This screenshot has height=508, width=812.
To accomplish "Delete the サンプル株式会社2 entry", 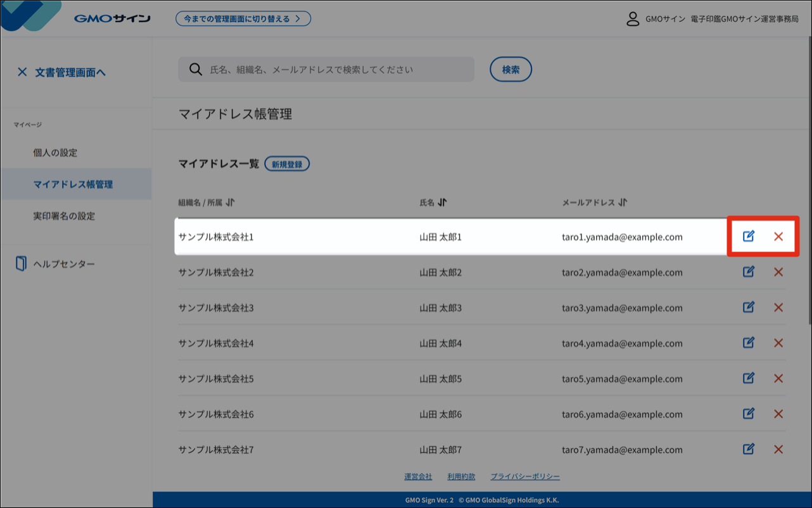I will [x=778, y=272].
